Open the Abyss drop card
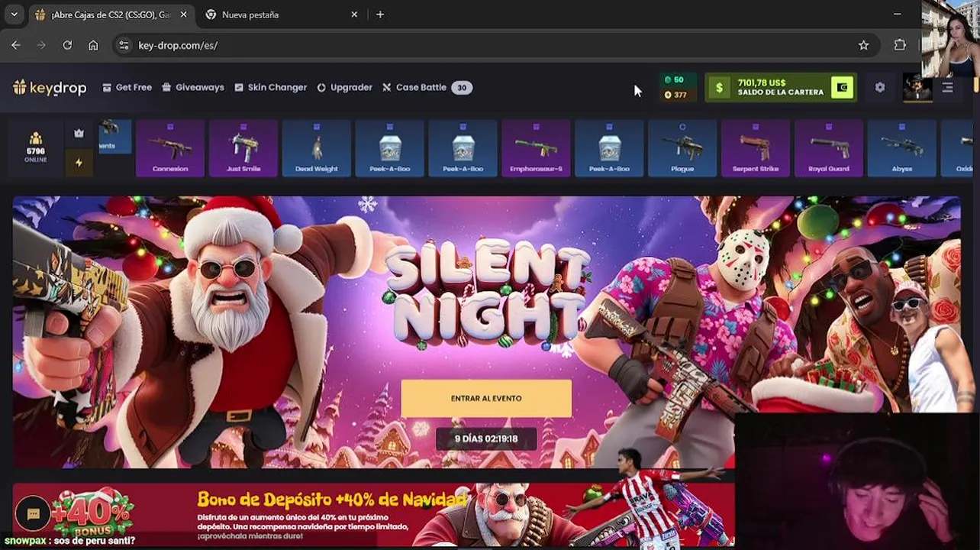The height and width of the screenshot is (550, 980). [902, 148]
